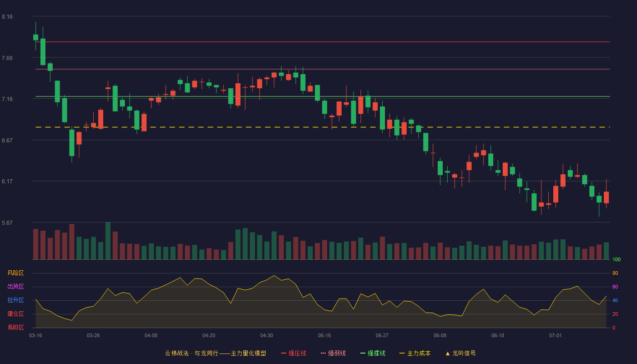Select the tallest green volume bar
637x364 pixels.
pos(108,241)
